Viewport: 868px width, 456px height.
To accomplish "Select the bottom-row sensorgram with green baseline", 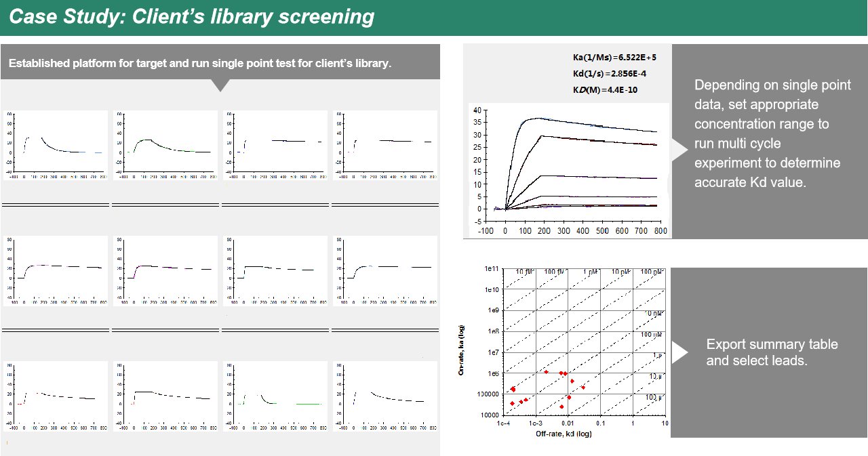I will pyautogui.click(x=275, y=396).
